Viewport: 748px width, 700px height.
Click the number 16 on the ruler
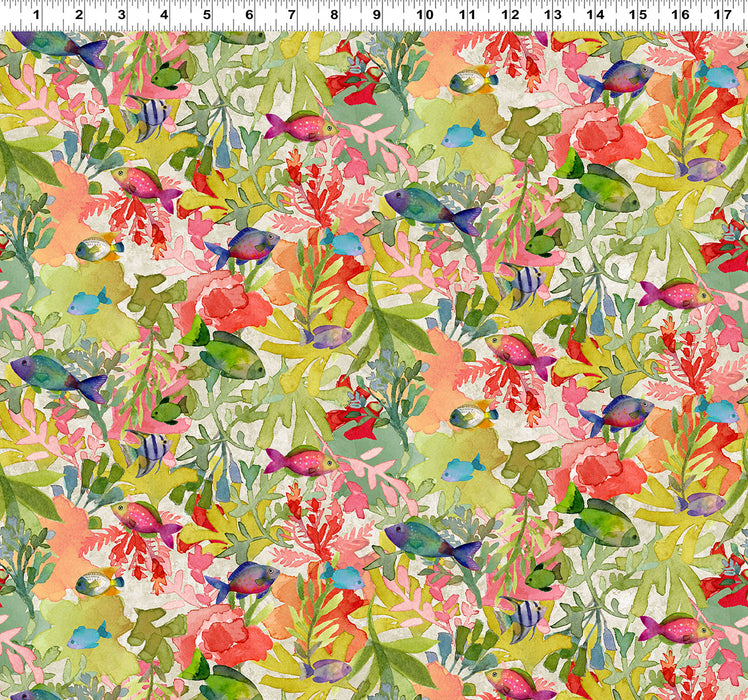(x=680, y=15)
